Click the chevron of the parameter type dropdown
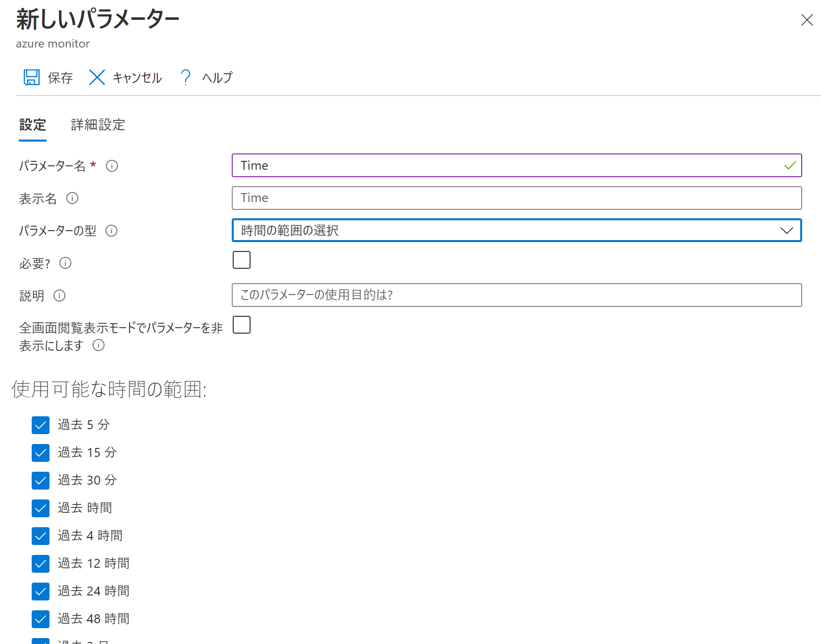 tap(786, 230)
